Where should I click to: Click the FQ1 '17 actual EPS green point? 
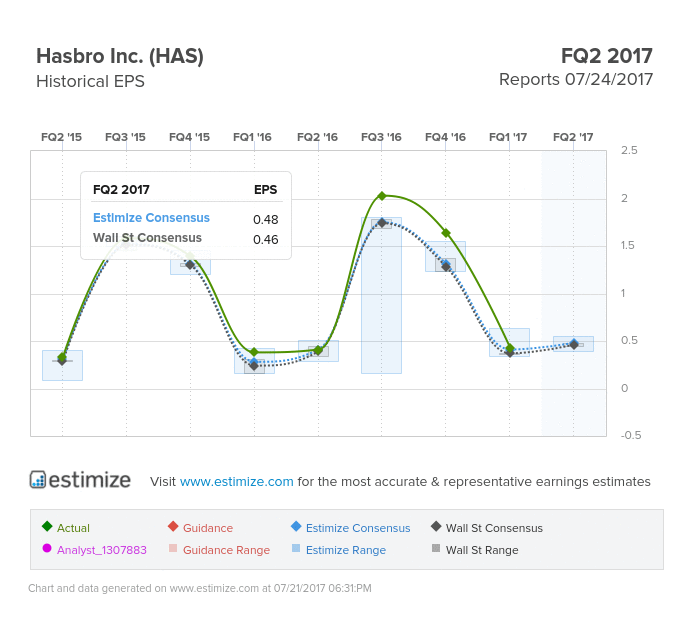[x=510, y=348]
